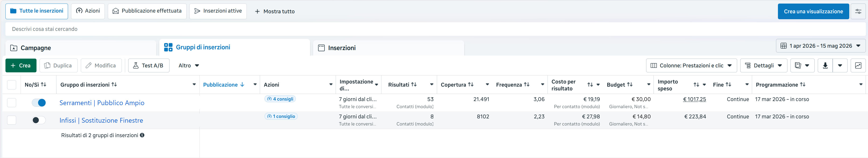Sort the Copertura column via arrows
This screenshot has width=868, height=158.
click(471, 84)
